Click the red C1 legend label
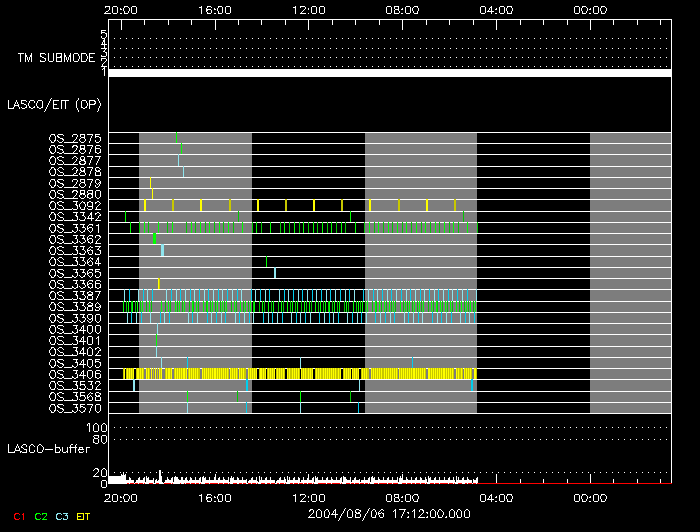The height and width of the screenshot is (532, 700). 19,517
